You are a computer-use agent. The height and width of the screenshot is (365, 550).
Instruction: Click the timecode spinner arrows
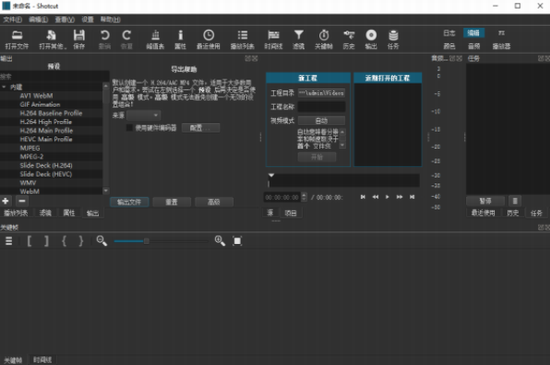[x=304, y=197]
